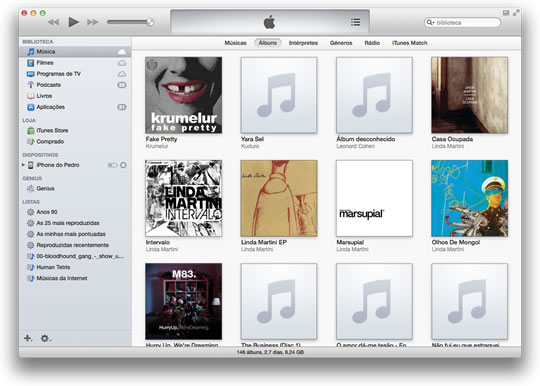The image size is (540, 386).
Task: Click the album count status bar text
Action: 270,352
